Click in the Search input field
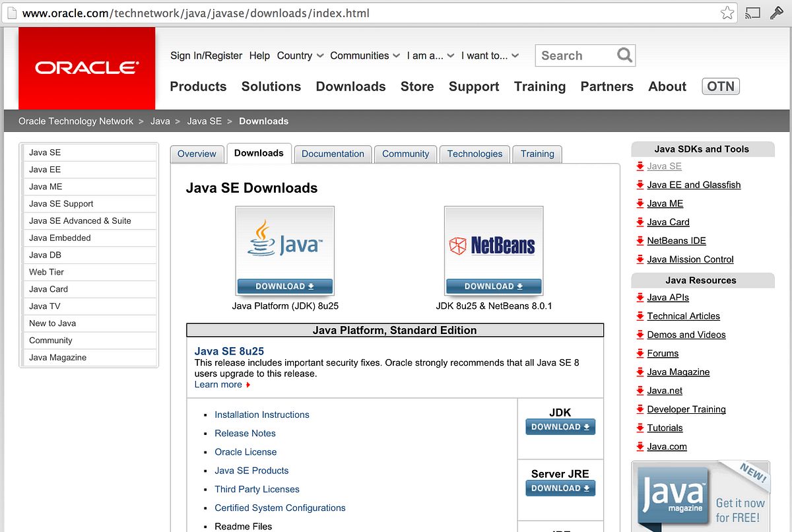792x532 pixels. 576,55
